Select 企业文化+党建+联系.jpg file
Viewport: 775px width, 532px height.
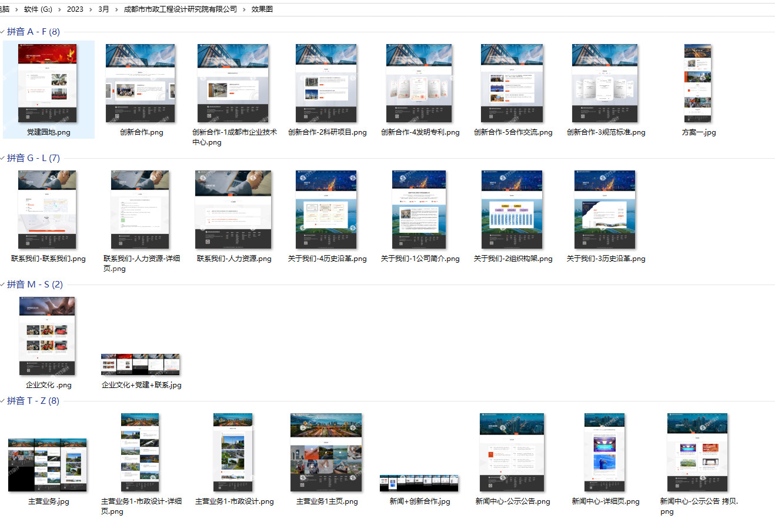[141, 364]
